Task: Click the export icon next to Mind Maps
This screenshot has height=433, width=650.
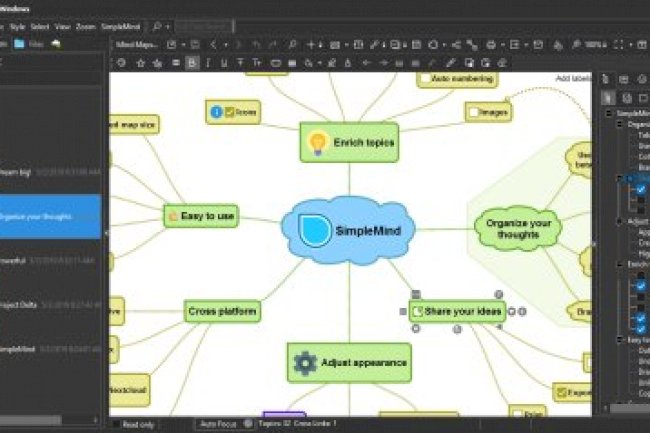Action: pos(171,45)
